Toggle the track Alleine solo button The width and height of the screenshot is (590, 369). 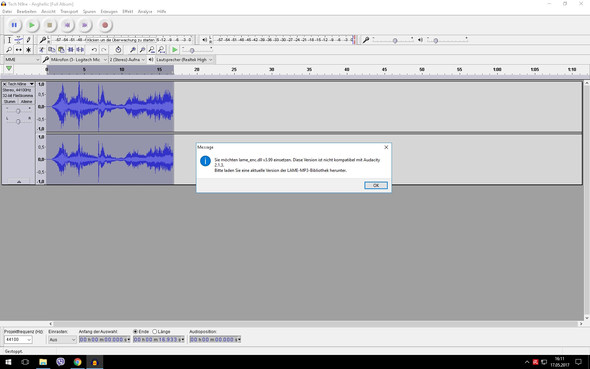click(26, 102)
